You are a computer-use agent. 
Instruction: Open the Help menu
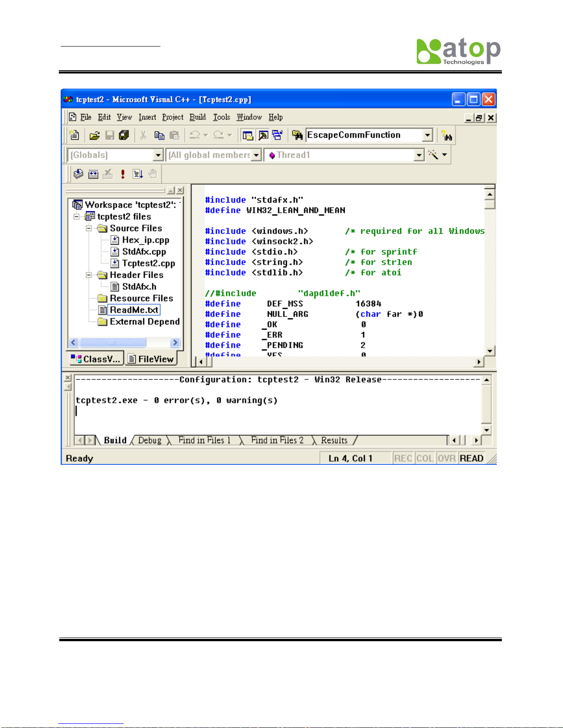pyautogui.click(x=276, y=118)
